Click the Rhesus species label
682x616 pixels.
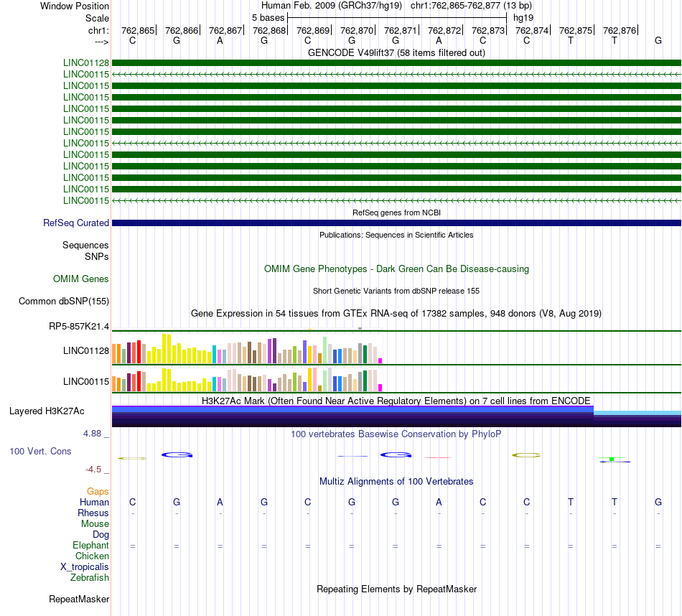click(x=93, y=513)
